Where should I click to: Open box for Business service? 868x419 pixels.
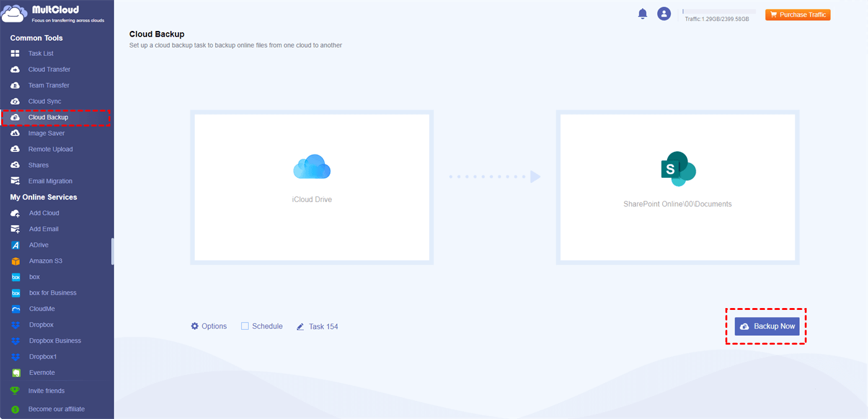pos(53,293)
